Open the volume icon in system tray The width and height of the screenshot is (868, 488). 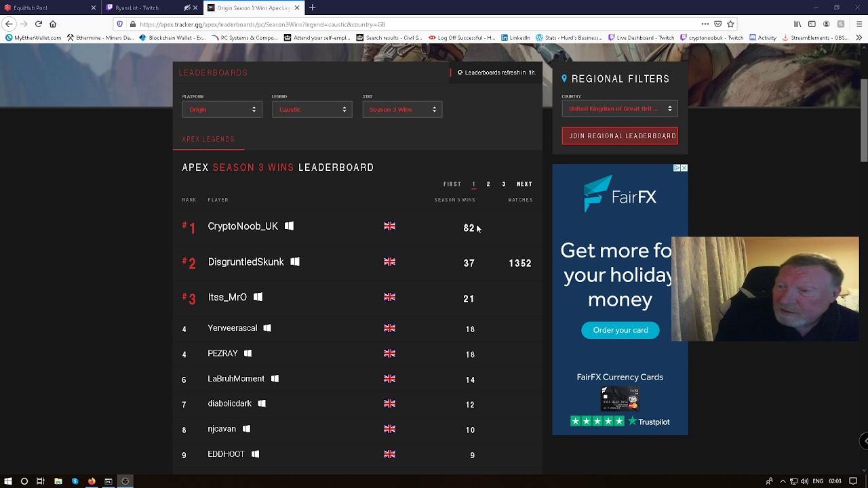click(x=804, y=481)
